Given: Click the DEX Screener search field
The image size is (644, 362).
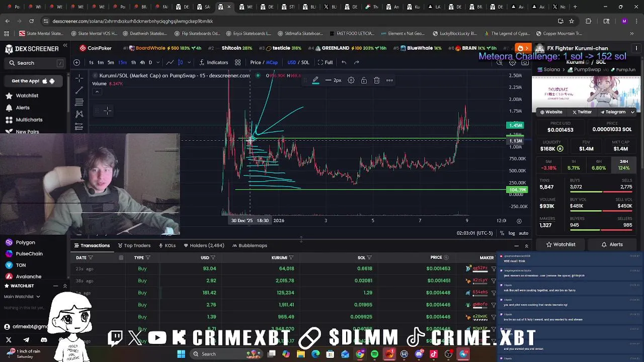Looking at the screenshot, I should (x=35, y=63).
